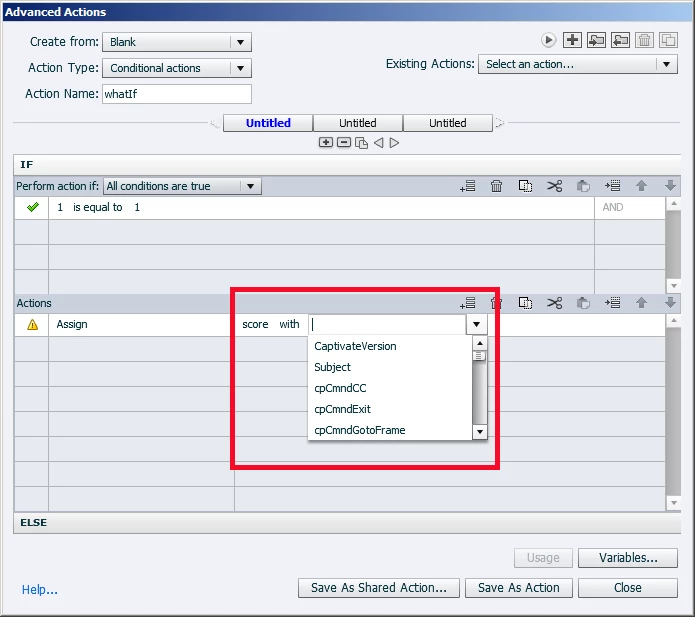The width and height of the screenshot is (695, 617).
Task: Remove decision using the minus icon
Action: [x=344, y=142]
